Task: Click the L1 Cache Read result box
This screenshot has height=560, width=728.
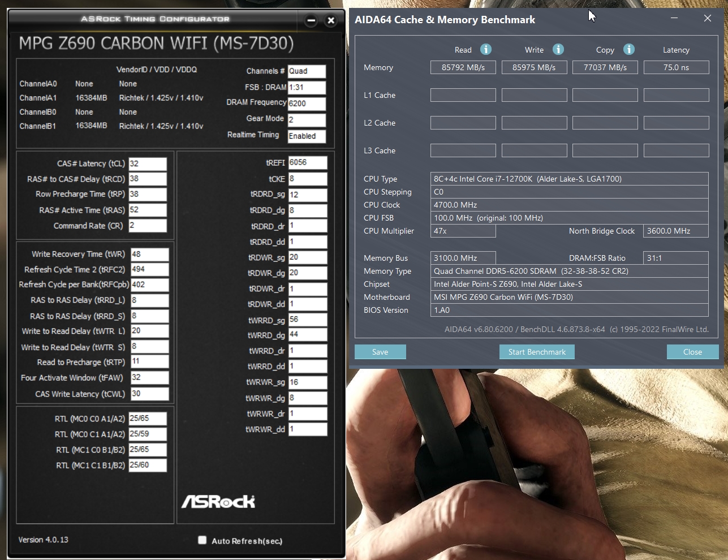Action: (x=463, y=95)
